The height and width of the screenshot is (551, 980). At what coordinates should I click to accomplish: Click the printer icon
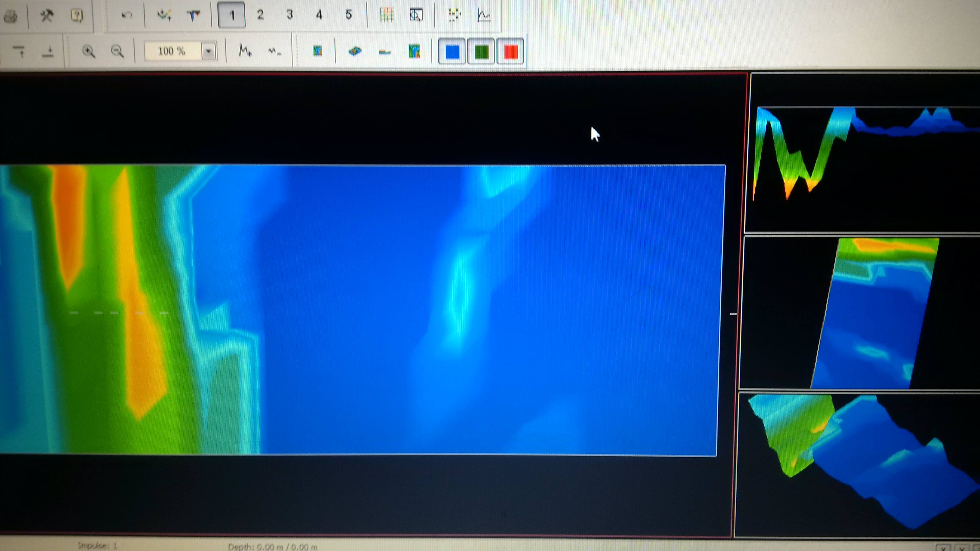pos(10,16)
